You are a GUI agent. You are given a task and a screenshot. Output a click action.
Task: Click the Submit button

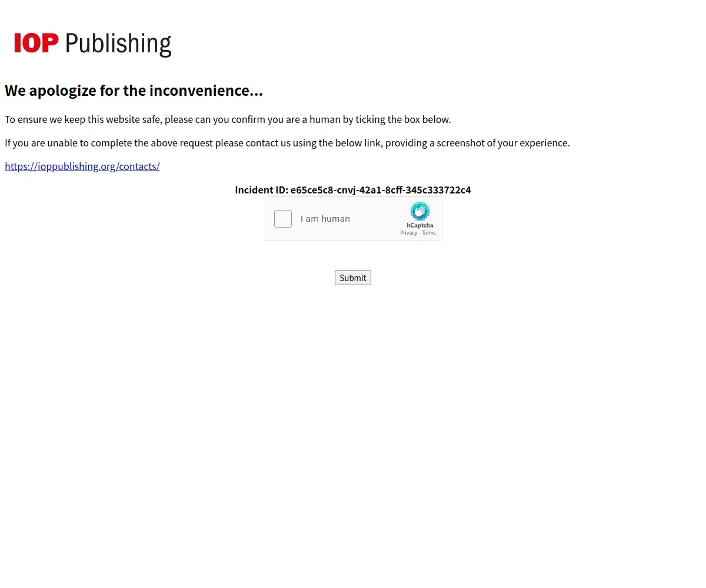pyautogui.click(x=353, y=278)
